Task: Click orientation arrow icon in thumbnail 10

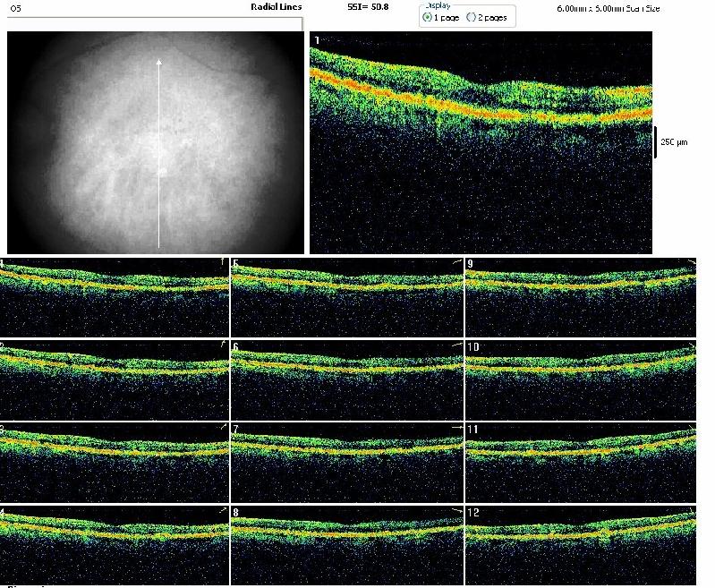Action: (x=690, y=345)
